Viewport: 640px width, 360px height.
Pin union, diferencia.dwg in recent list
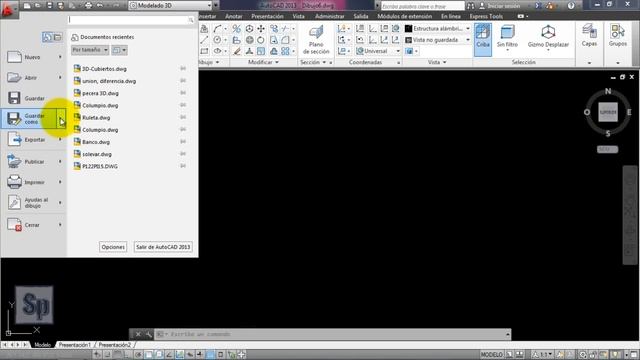coord(183,81)
